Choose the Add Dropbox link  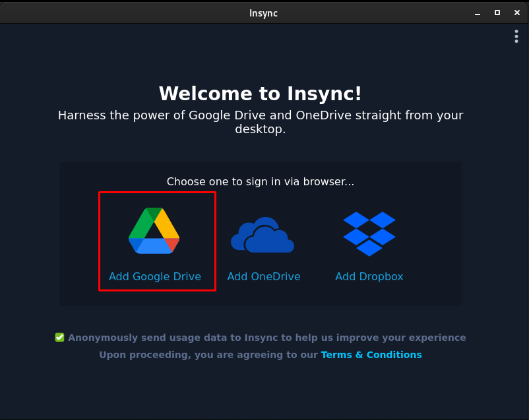pos(369,277)
